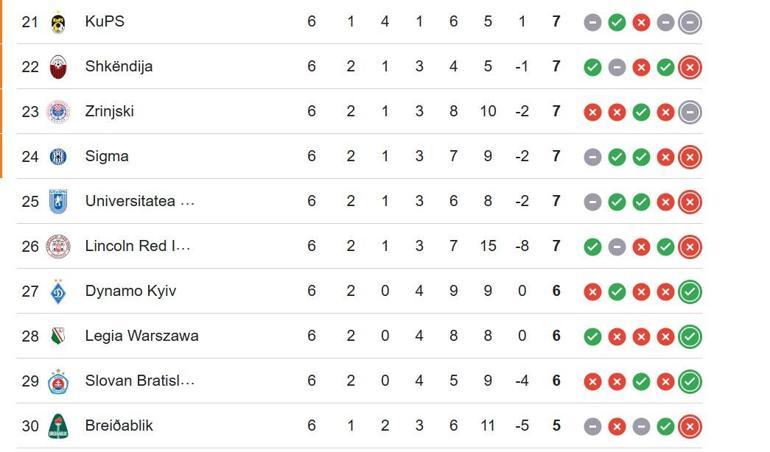The height and width of the screenshot is (452, 770).
Task: Click the Universitatea club crest icon
Action: (58, 201)
